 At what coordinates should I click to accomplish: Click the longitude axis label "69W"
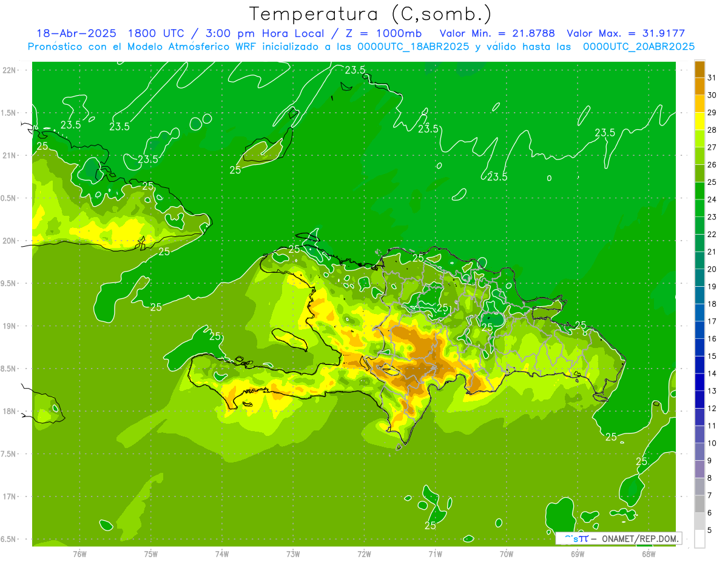pyautogui.click(x=578, y=554)
